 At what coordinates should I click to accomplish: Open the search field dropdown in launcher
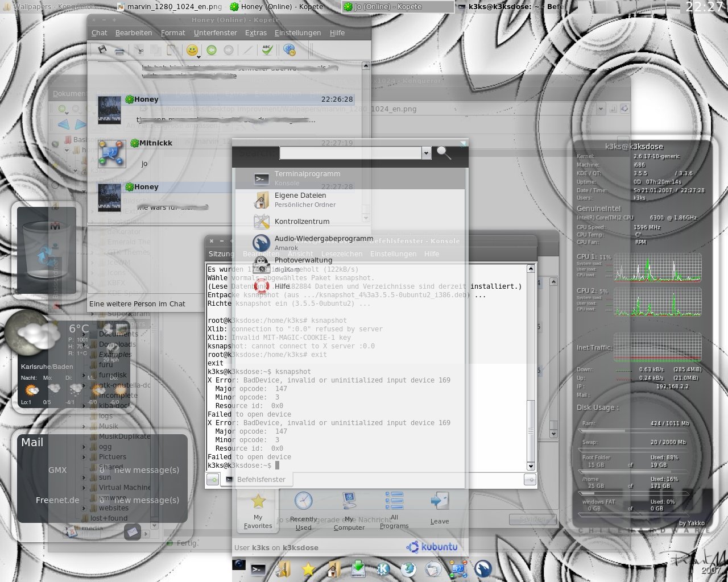pos(427,153)
